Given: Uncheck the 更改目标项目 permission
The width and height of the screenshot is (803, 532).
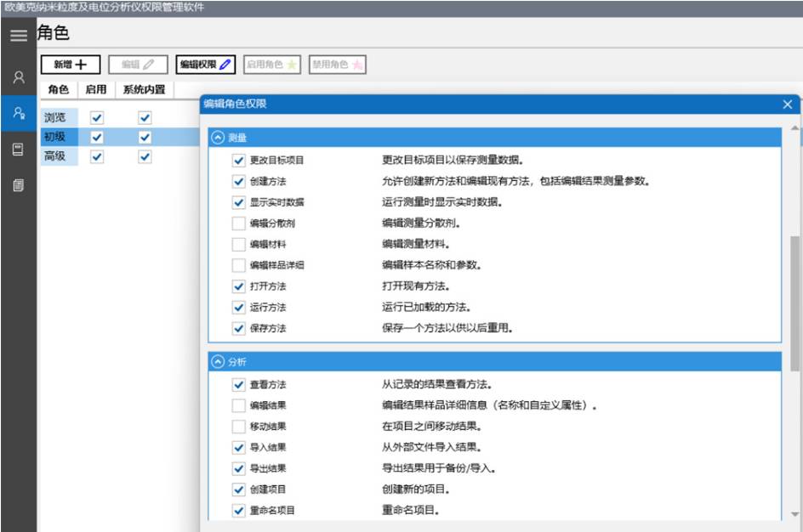Looking at the screenshot, I should point(239,160).
